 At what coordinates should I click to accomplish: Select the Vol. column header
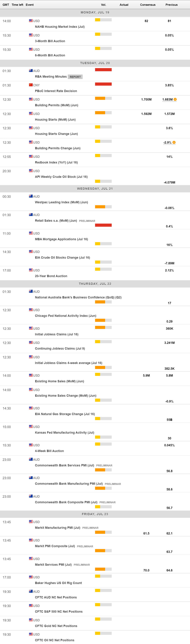[x=104, y=5]
